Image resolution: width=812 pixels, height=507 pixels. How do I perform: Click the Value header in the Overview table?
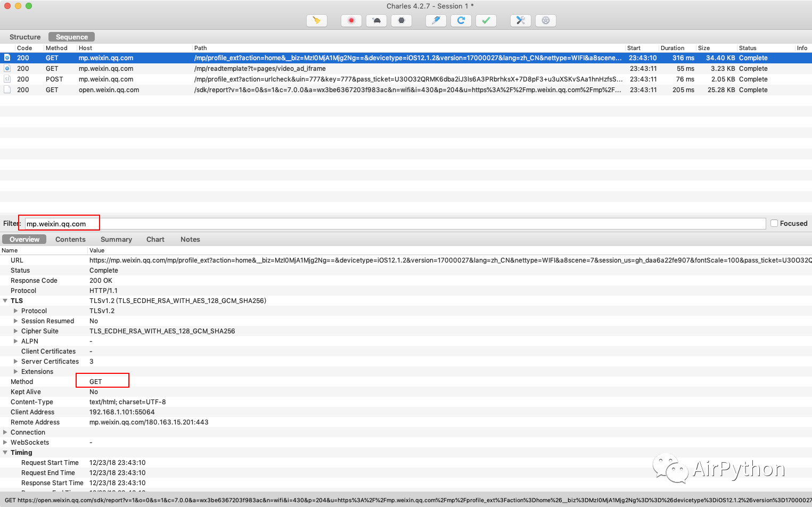coord(97,250)
